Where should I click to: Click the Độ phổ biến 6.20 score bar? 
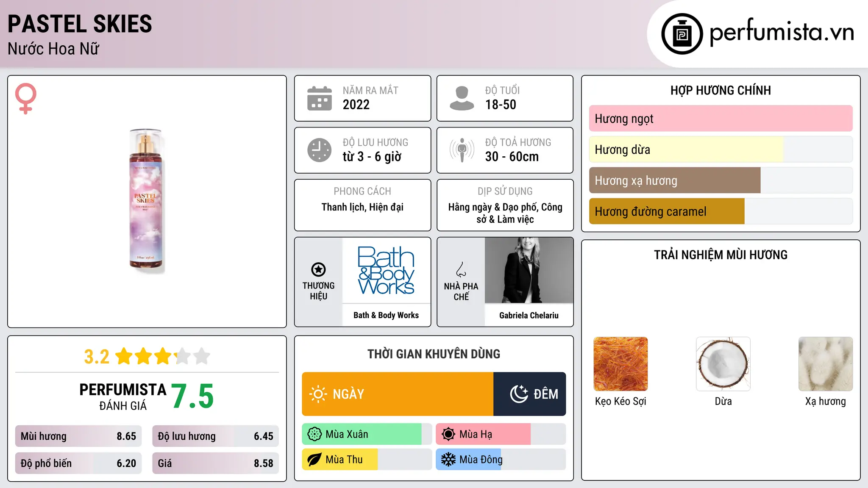click(78, 463)
